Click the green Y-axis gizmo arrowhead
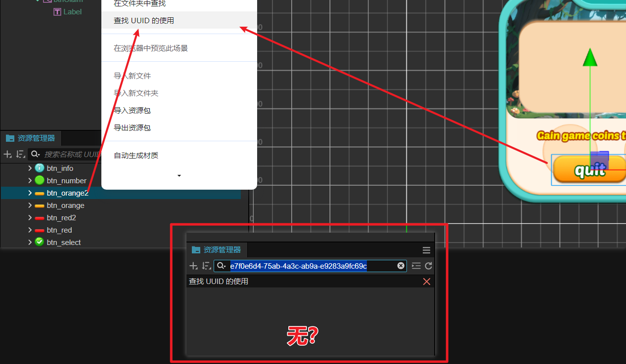The height and width of the screenshot is (364, 626). pos(590,57)
